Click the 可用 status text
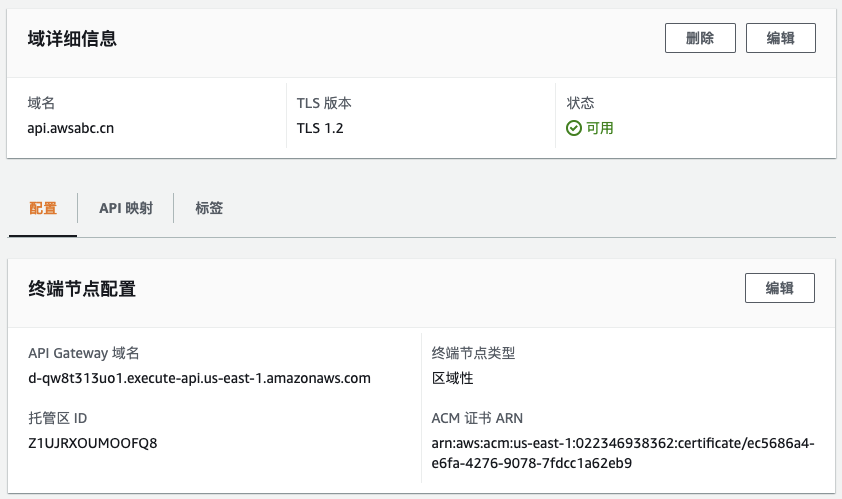The width and height of the screenshot is (842, 499). point(600,128)
